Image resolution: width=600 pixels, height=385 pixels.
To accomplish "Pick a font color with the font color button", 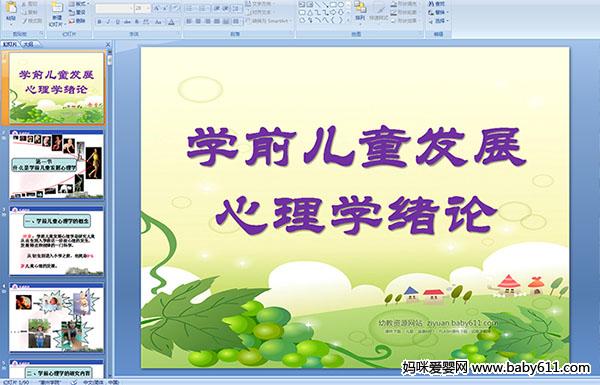I will coord(172,22).
